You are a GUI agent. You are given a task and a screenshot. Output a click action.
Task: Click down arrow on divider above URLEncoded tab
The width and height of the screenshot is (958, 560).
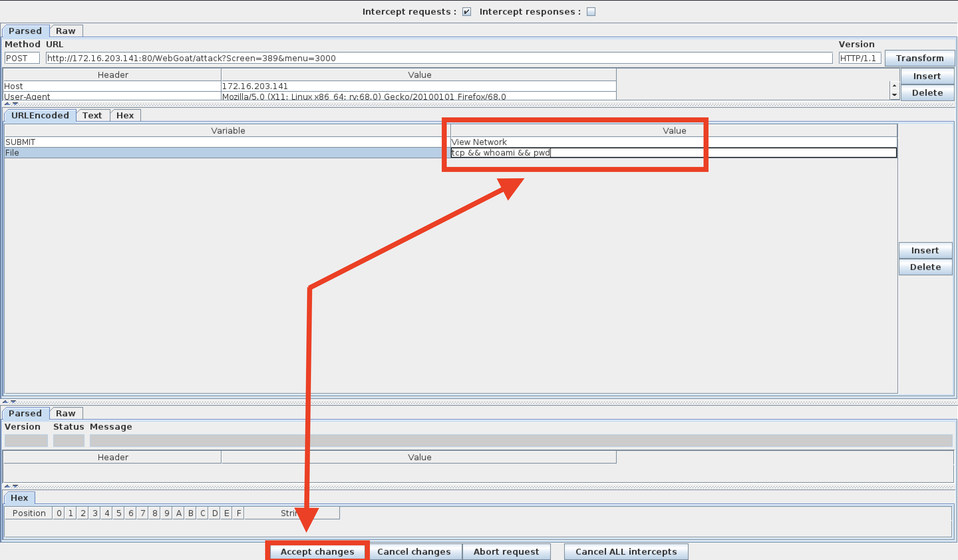point(15,104)
